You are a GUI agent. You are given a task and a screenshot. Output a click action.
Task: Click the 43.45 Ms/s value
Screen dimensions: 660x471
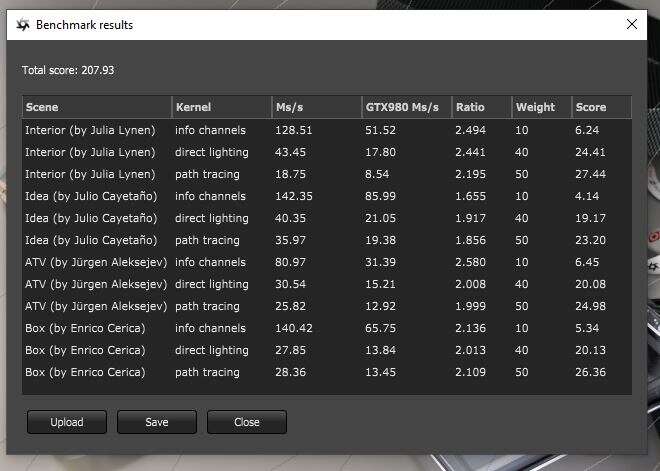point(290,152)
